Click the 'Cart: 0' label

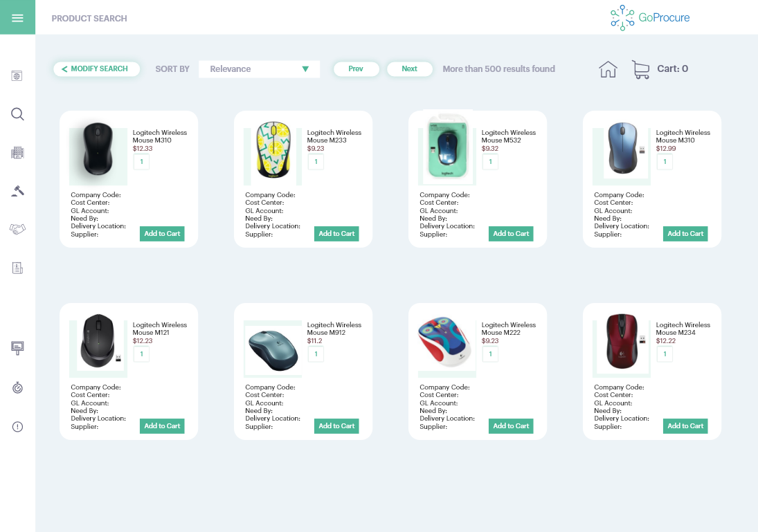(x=672, y=68)
